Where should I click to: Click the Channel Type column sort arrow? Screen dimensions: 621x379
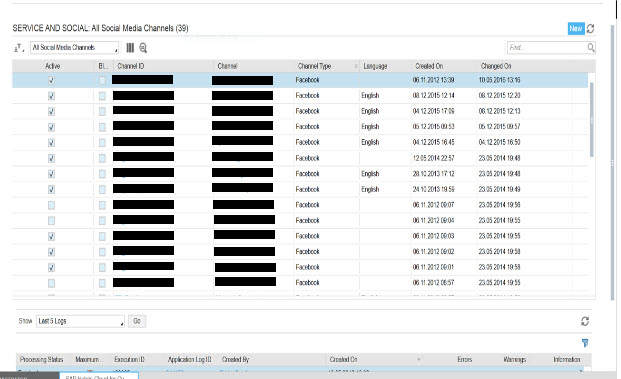[356, 67]
